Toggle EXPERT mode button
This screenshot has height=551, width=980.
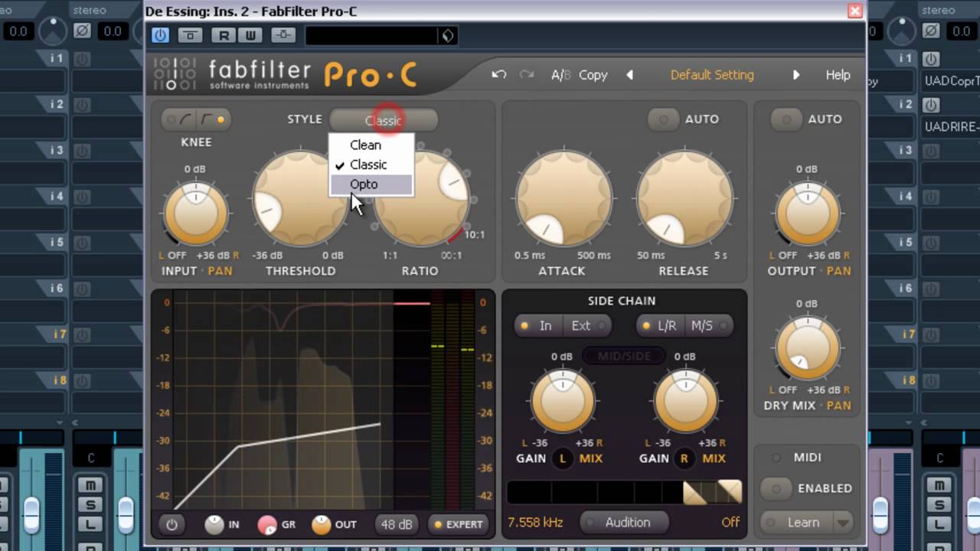459,524
